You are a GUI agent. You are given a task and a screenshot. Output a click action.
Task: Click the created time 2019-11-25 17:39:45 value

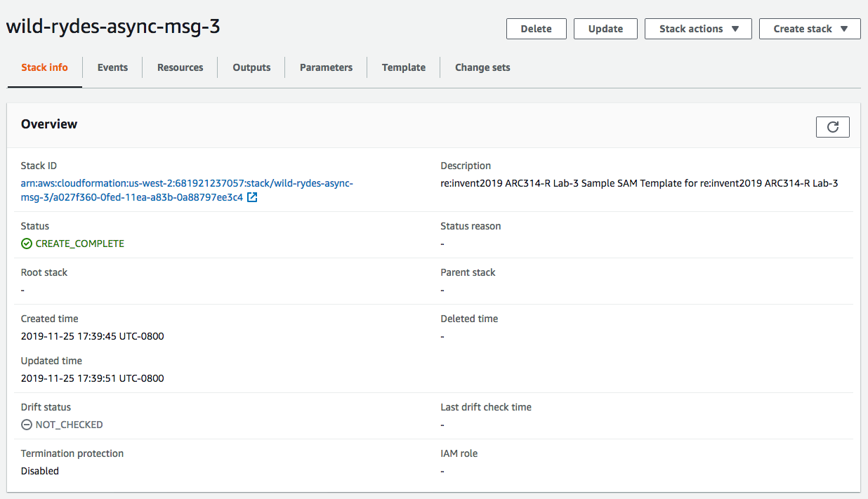pos(92,336)
